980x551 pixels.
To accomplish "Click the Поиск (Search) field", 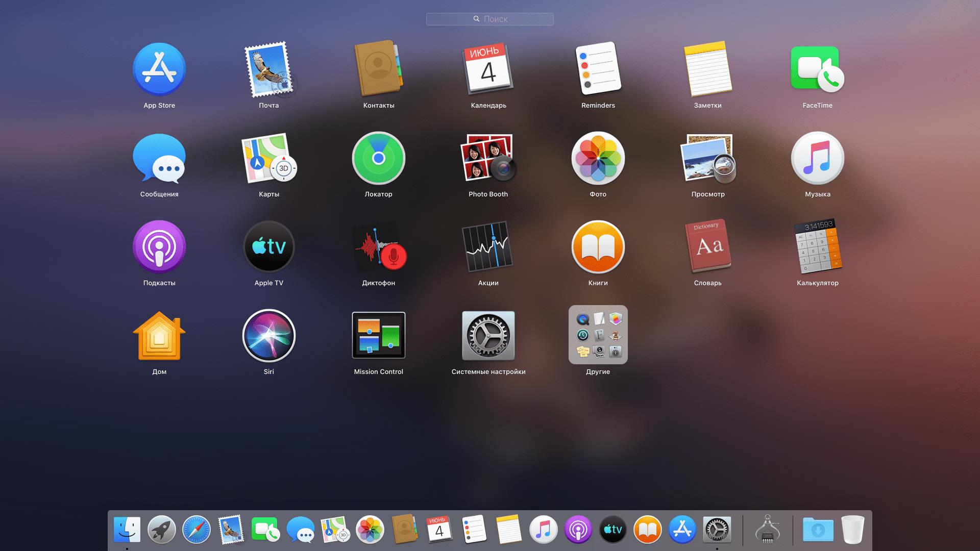I will [x=489, y=18].
